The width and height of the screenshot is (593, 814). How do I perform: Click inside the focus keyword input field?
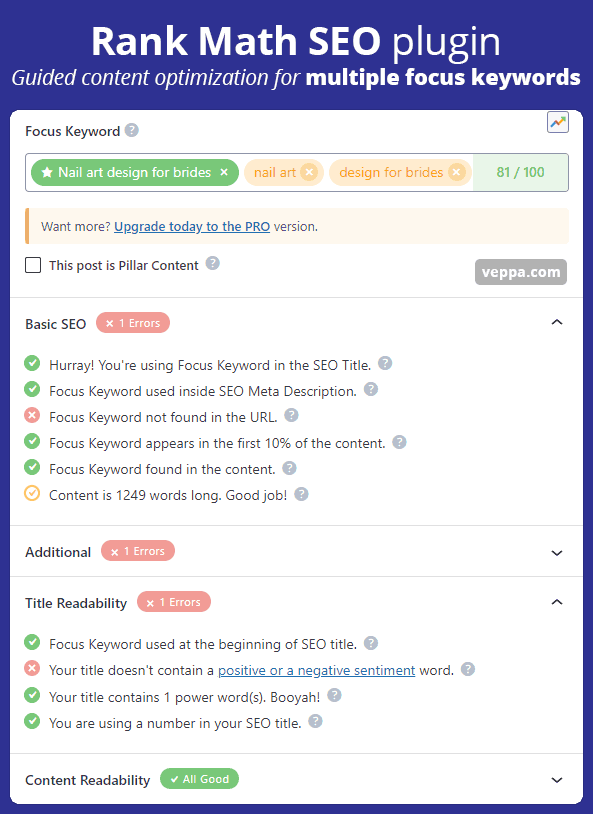[296, 172]
